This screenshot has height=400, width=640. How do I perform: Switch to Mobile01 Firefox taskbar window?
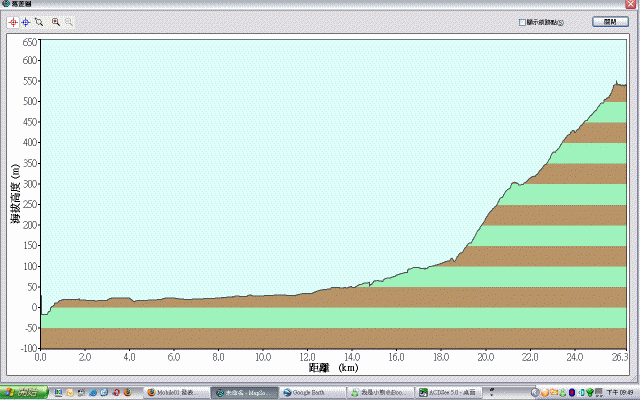(x=176, y=392)
